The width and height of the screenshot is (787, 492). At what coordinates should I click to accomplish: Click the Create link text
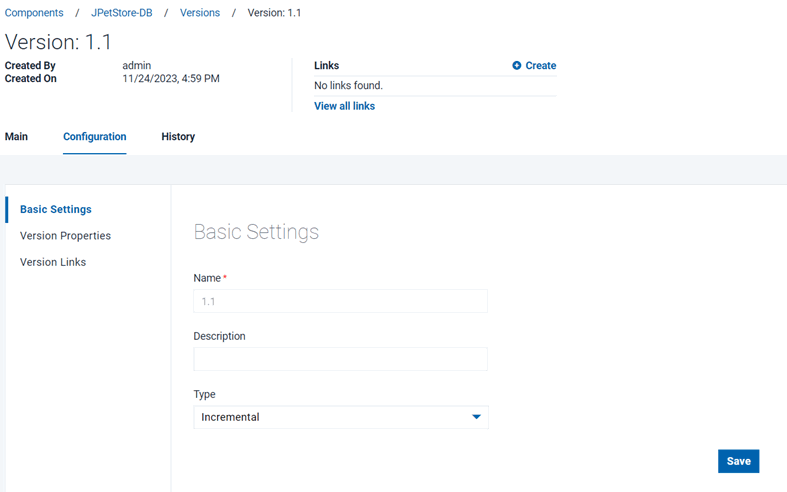click(541, 66)
